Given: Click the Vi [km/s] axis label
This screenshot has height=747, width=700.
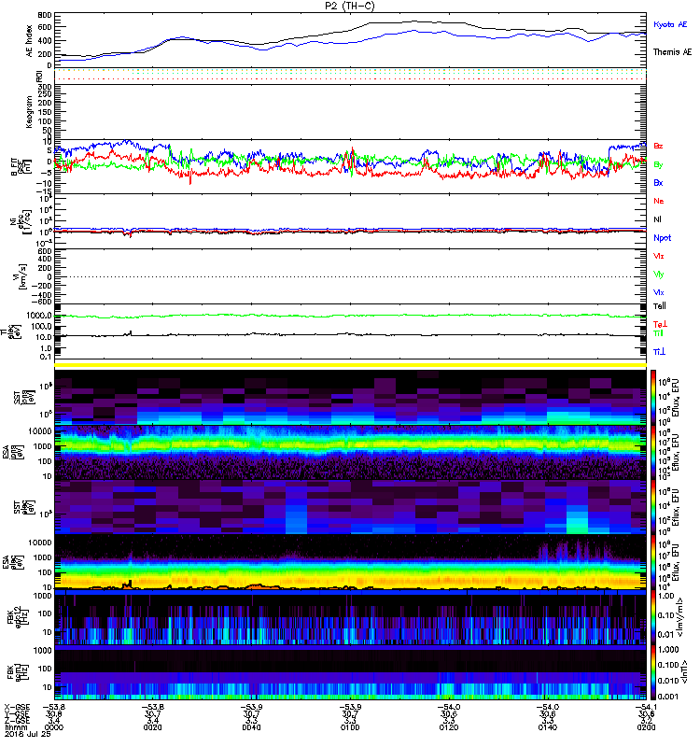Looking at the screenshot, I should point(21,276).
